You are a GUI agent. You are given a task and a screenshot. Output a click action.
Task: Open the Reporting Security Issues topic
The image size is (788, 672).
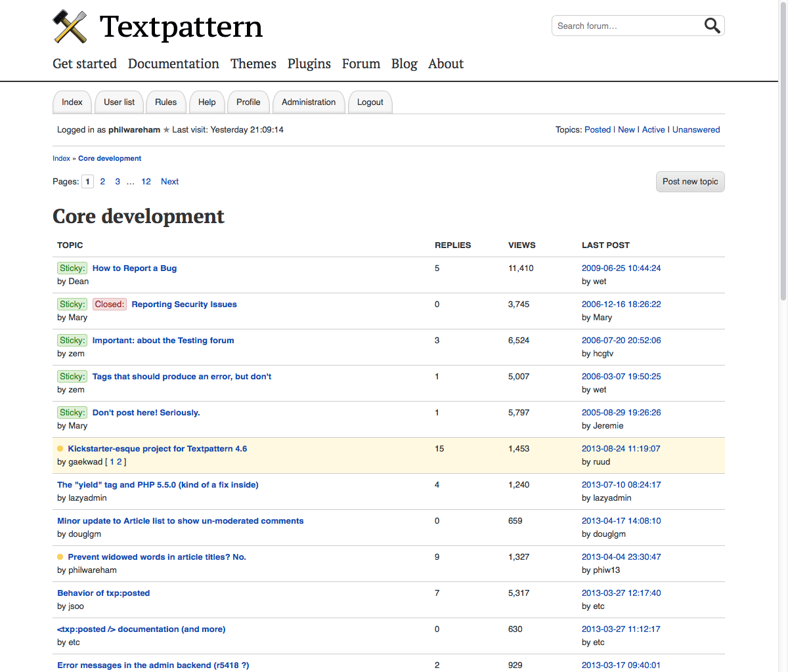click(x=184, y=304)
